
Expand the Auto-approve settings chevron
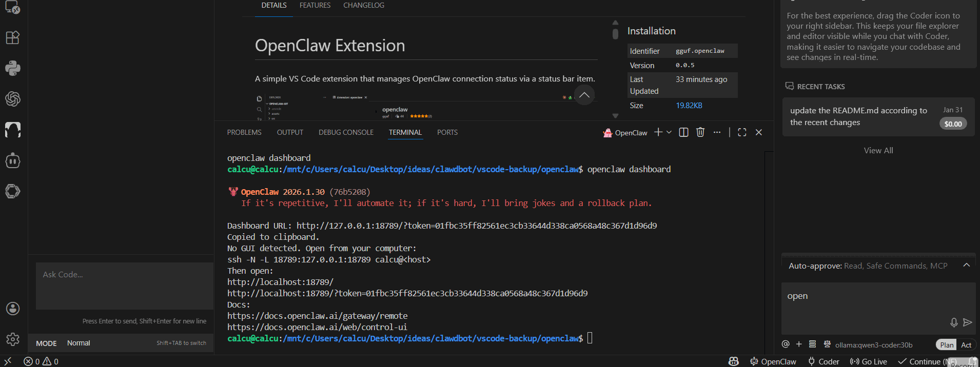pos(967,265)
